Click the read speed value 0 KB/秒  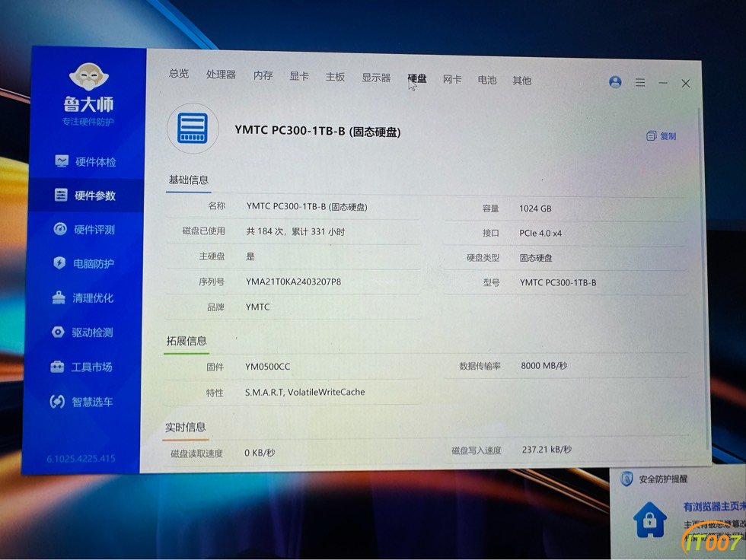tap(260, 453)
